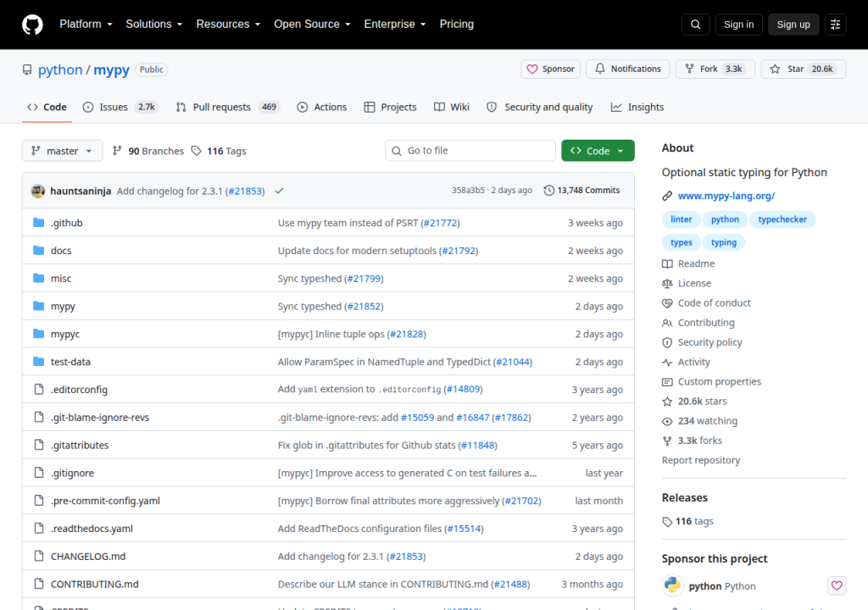This screenshot has height=610, width=868.
Task: Click the mypyc folder icon
Action: 38,334
